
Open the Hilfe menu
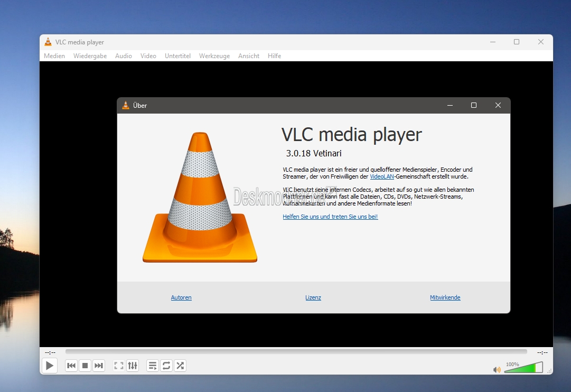(274, 56)
